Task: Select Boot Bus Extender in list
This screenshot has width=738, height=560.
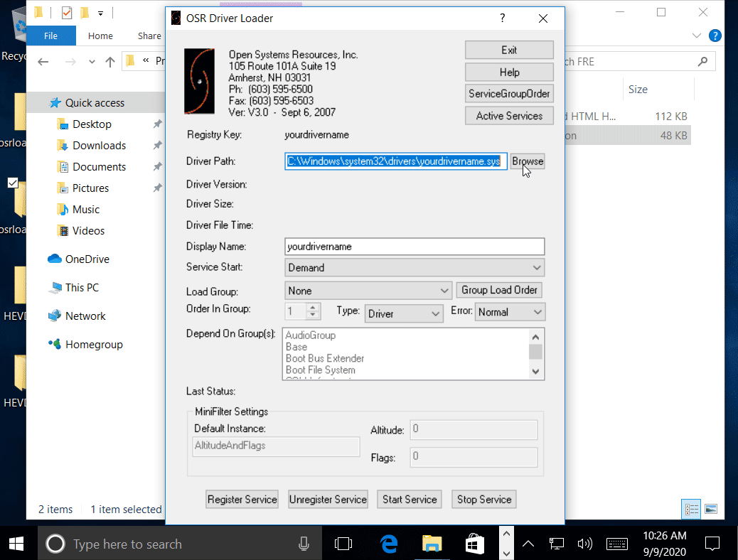Action: [x=325, y=359]
